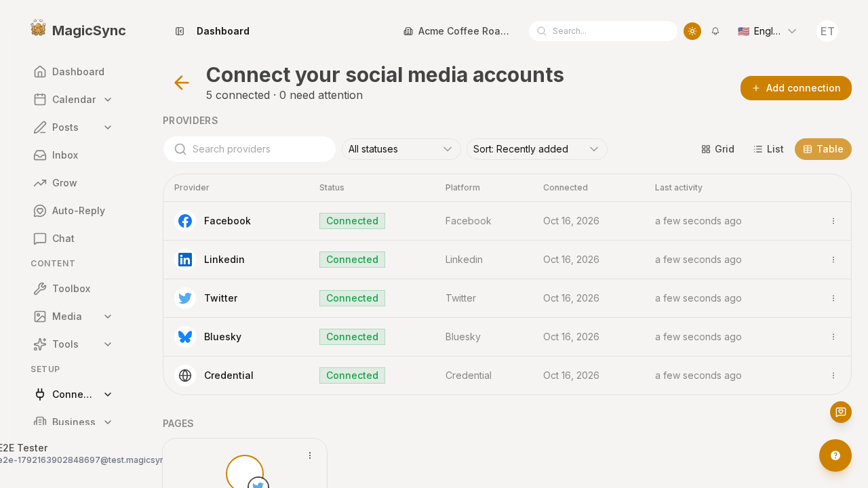Viewport: 868px width, 488px height.
Task: Open the Acme Coffee Roa… business switcher
Action: point(457,31)
